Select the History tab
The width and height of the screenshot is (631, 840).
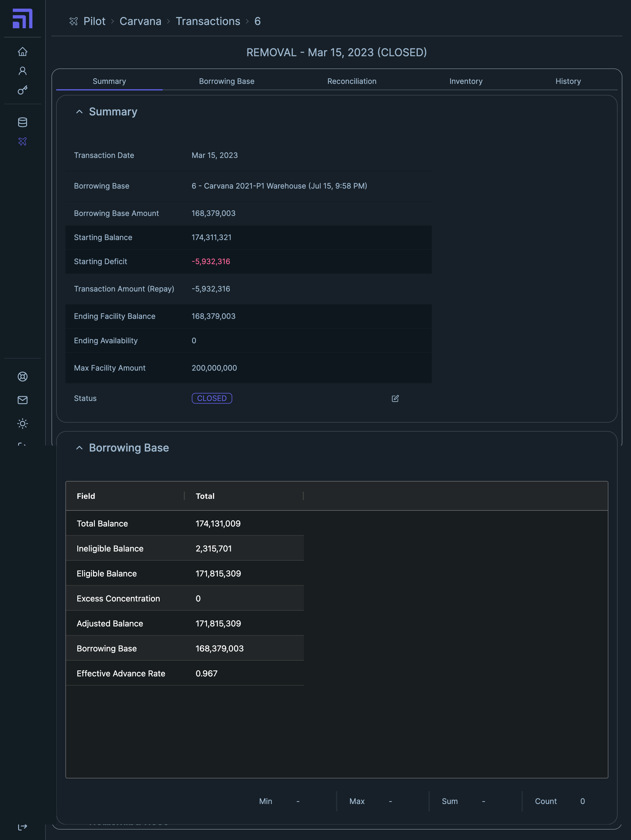click(568, 81)
